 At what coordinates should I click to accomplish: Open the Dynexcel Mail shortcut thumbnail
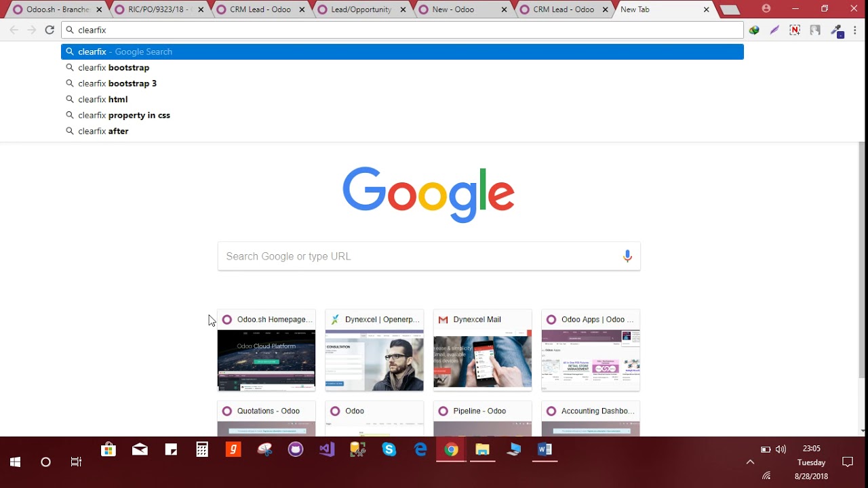point(483,350)
